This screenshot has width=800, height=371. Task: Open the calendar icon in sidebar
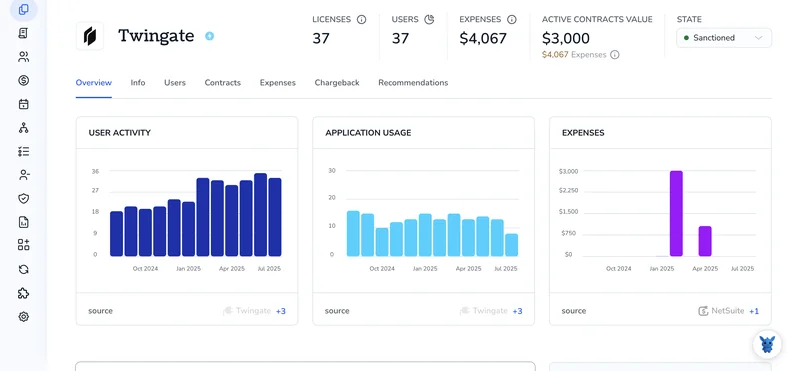coord(23,104)
